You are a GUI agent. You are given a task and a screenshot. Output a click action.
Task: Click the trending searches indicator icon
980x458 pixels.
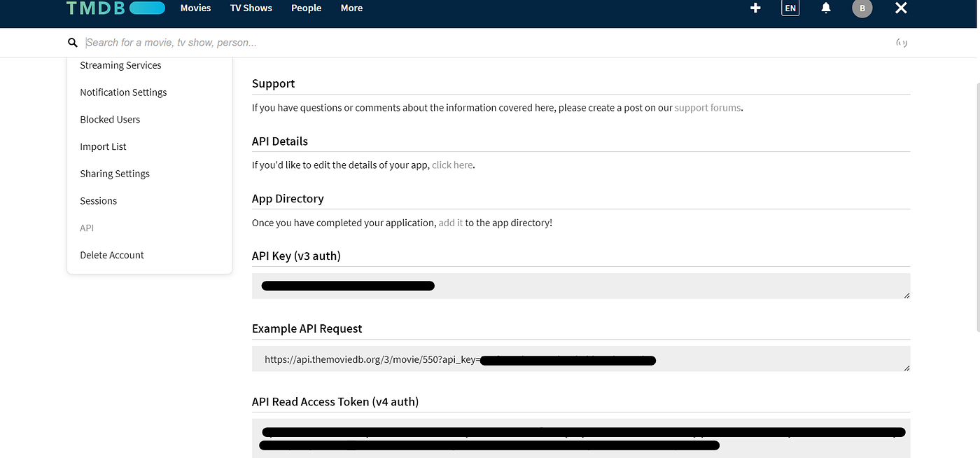point(902,43)
